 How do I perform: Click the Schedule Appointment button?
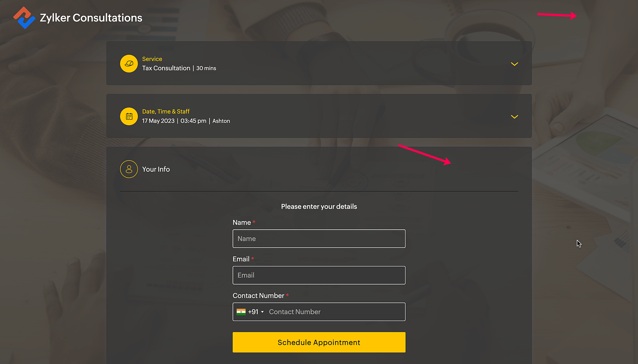coord(319,342)
